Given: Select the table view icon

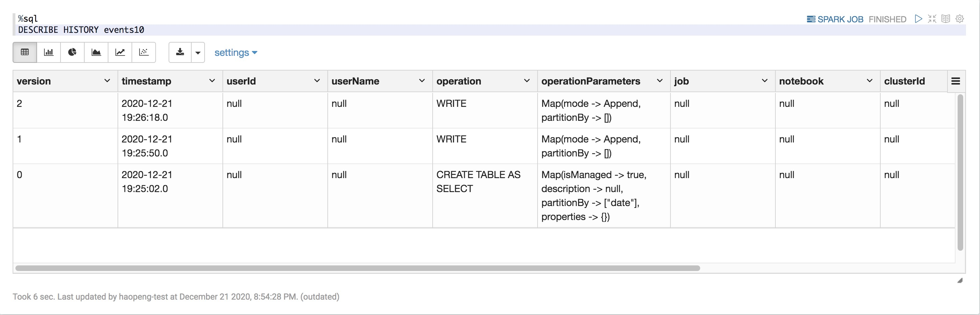Looking at the screenshot, I should pyautogui.click(x=24, y=52).
